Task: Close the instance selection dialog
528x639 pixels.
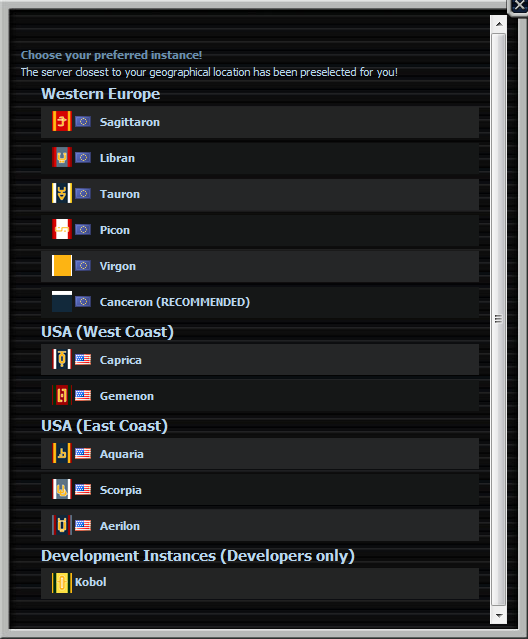Action: (519, 6)
